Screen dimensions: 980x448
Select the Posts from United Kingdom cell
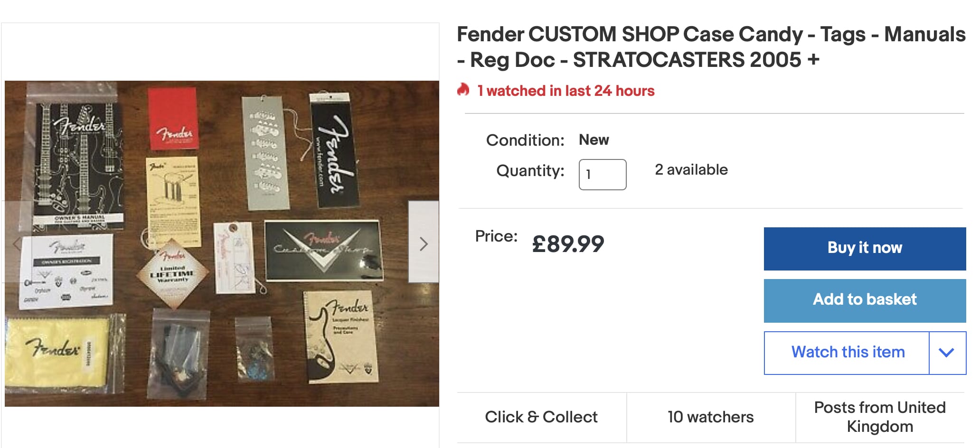pos(880,417)
